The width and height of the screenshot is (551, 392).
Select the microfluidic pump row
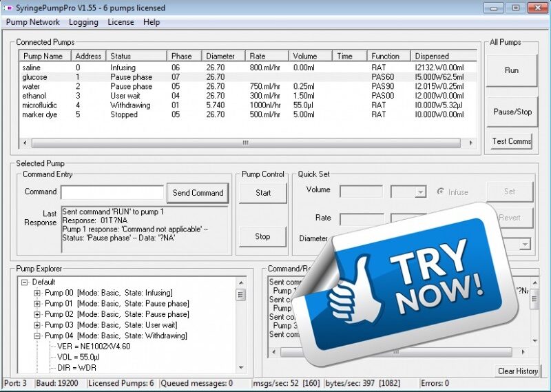(247, 105)
